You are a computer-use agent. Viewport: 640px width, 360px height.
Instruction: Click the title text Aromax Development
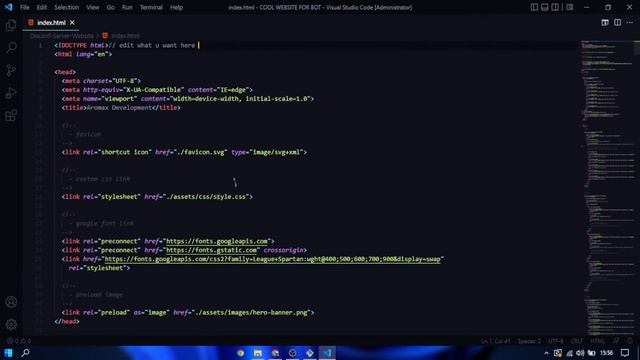pos(119,108)
